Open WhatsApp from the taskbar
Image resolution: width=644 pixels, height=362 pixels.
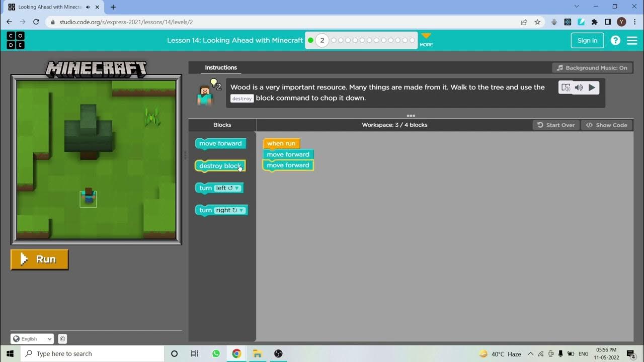pos(216,353)
